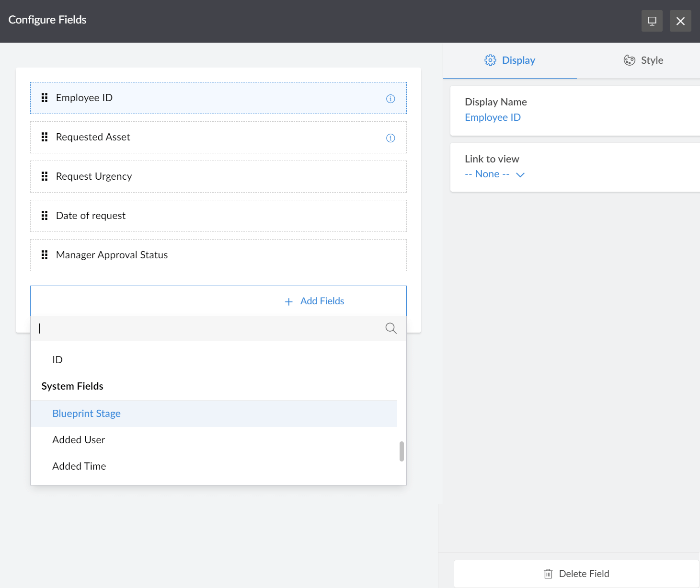Switch to the Display tab

point(518,60)
